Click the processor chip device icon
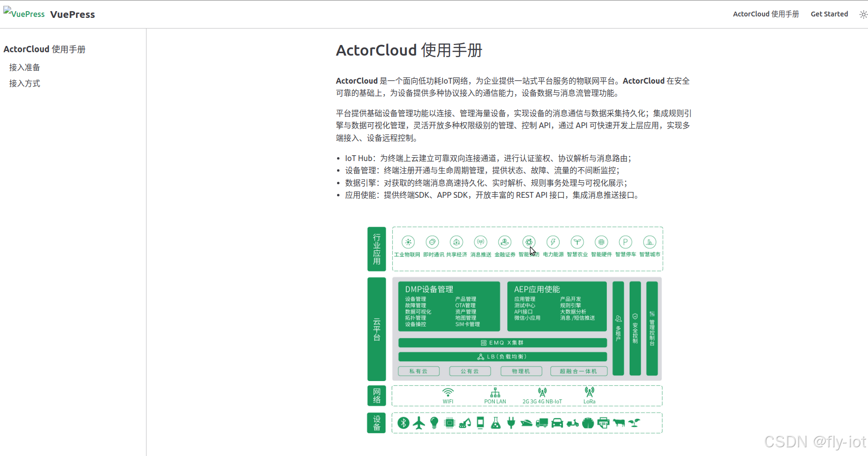 pos(450,423)
